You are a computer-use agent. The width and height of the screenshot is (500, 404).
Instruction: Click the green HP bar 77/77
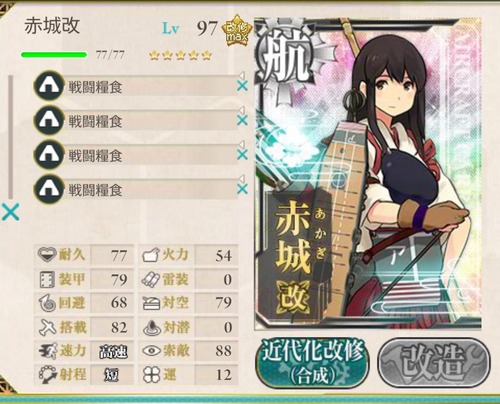coord(54,55)
